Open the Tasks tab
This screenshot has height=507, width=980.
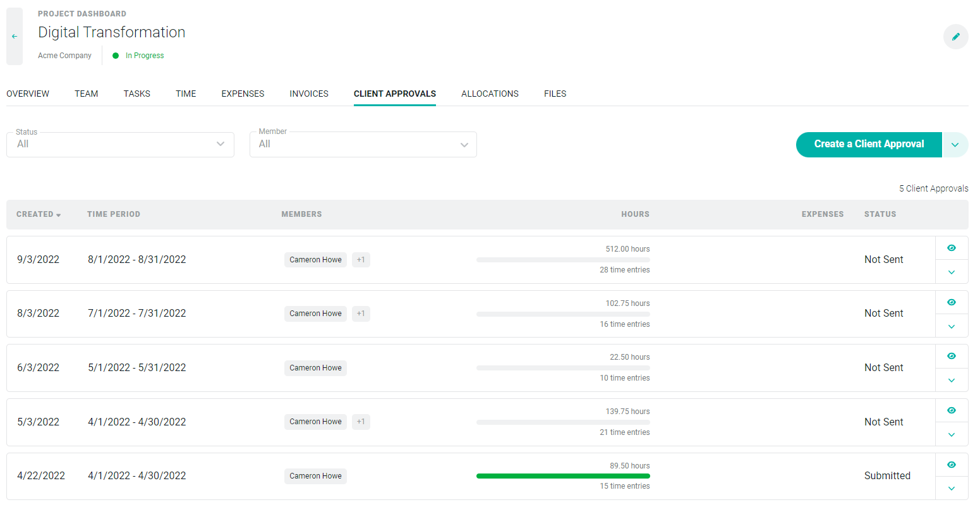point(137,94)
